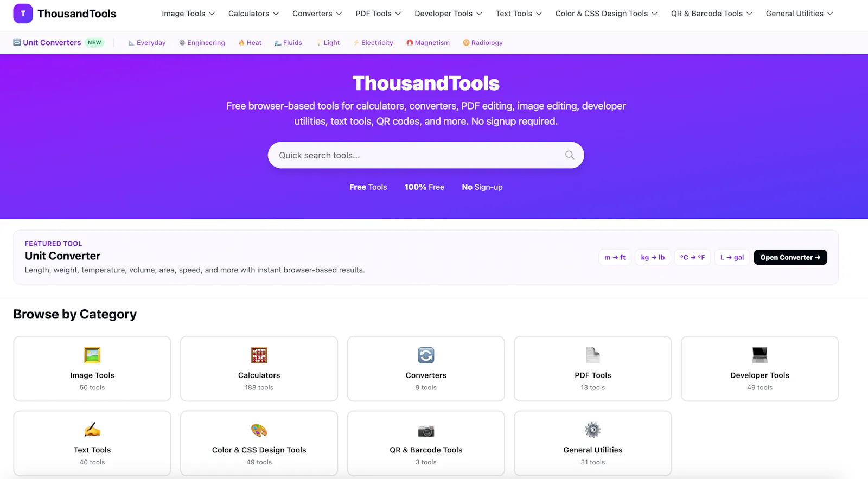
Task: Expand the General Utilities dropdown menu
Action: point(800,14)
